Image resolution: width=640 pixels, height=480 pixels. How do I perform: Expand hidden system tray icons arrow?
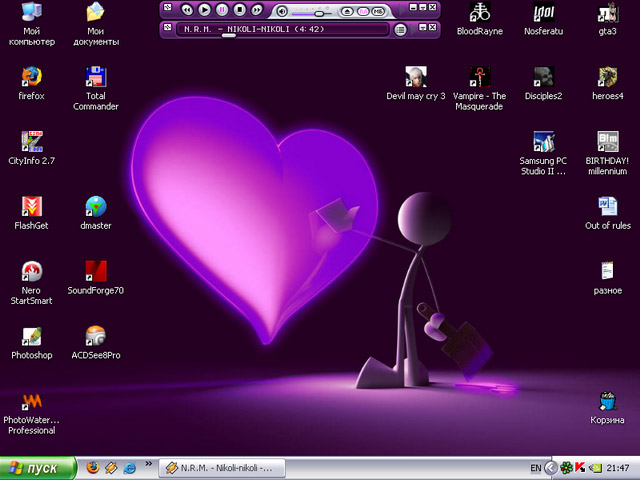point(551,468)
